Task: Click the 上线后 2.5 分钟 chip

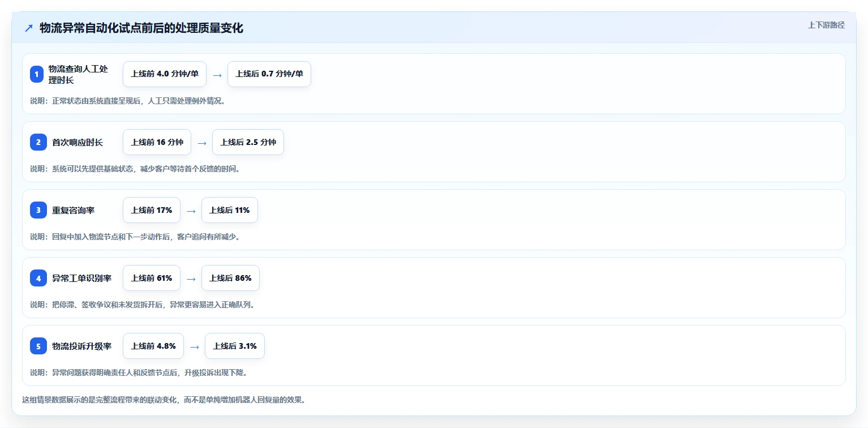Action: click(248, 142)
